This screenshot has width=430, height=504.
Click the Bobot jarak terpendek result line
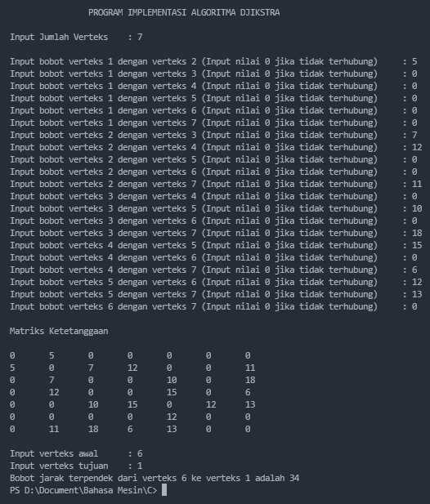[155, 478]
